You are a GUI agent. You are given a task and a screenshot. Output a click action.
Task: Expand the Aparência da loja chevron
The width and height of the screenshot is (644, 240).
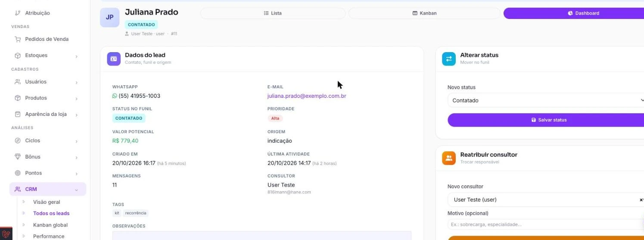pos(76,115)
